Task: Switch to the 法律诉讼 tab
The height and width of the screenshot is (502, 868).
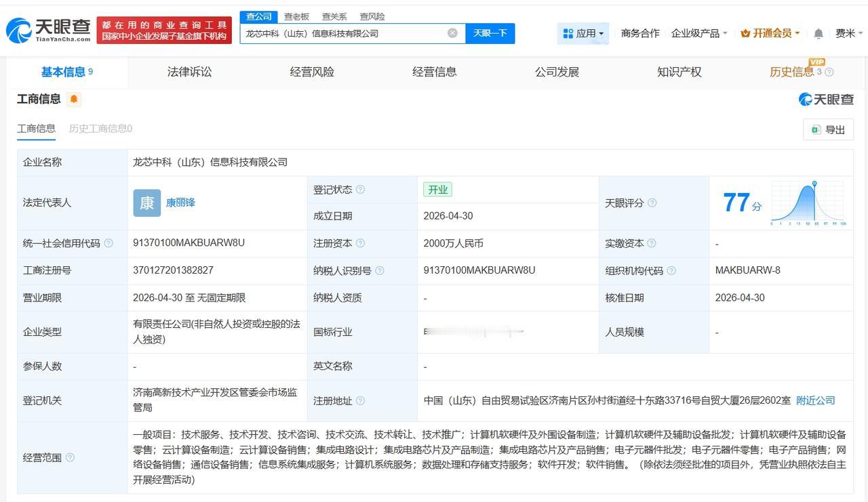Action: (x=189, y=72)
